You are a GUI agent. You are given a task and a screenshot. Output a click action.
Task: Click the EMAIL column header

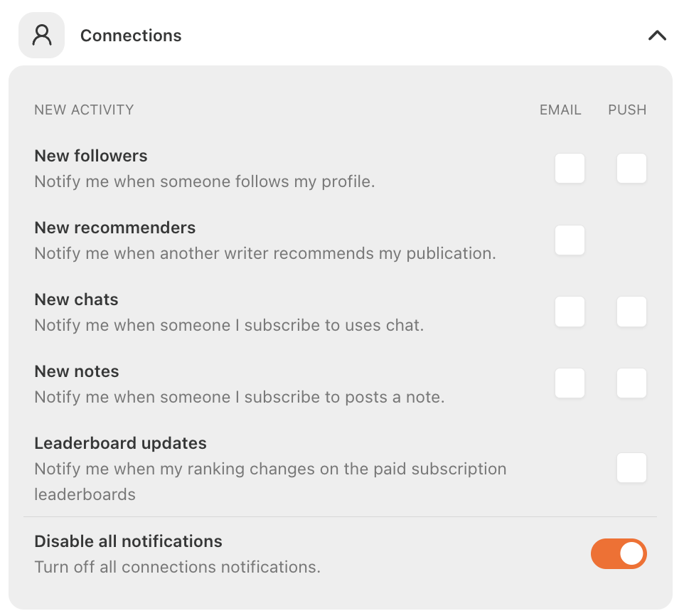(560, 110)
